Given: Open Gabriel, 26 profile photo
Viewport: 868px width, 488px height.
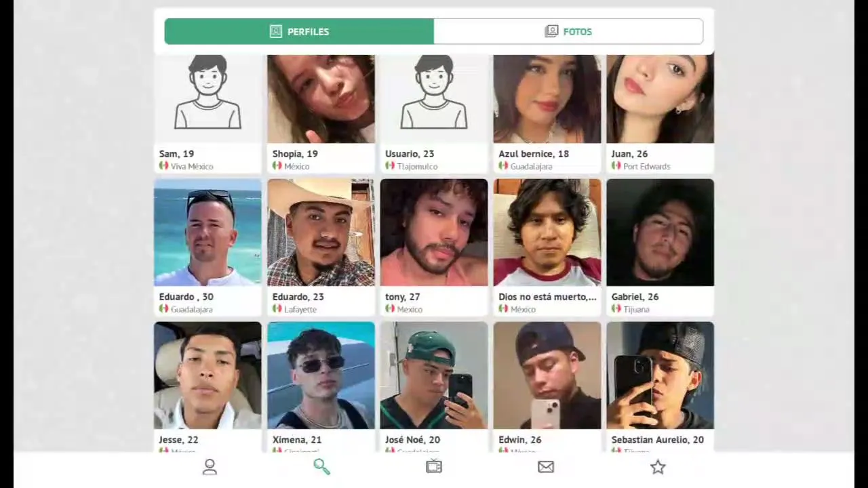Looking at the screenshot, I should point(660,232).
